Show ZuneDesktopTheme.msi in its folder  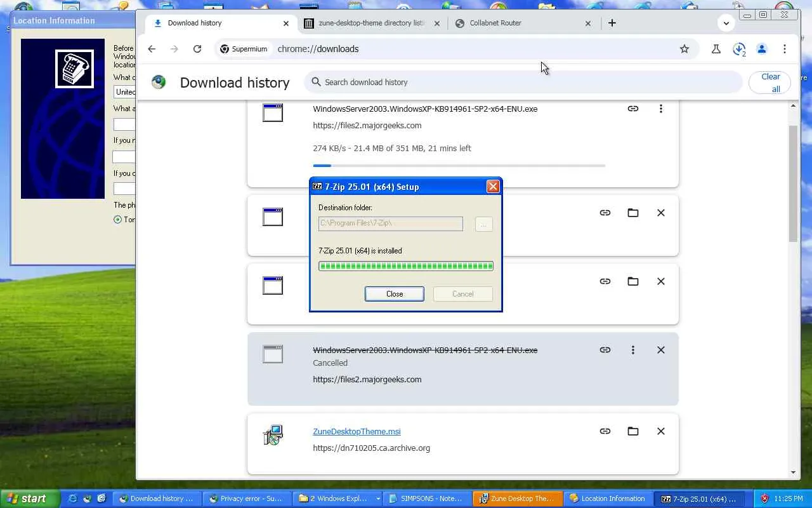click(x=633, y=431)
